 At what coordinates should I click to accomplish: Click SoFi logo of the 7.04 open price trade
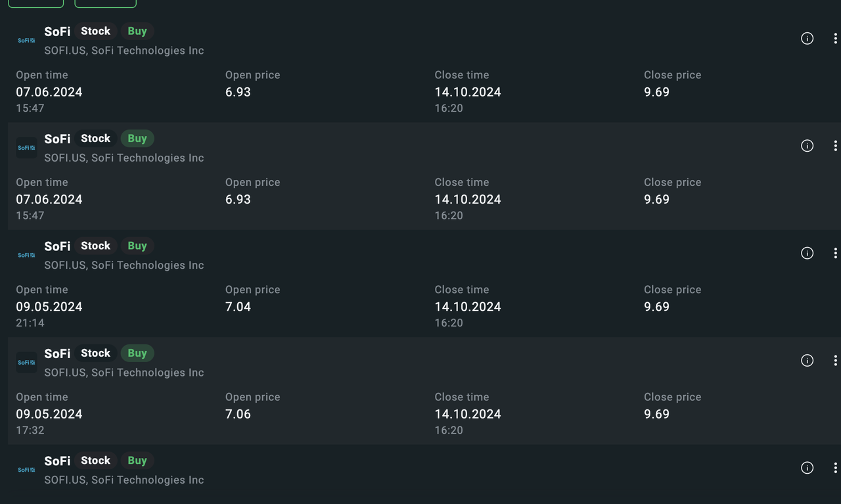coord(26,255)
